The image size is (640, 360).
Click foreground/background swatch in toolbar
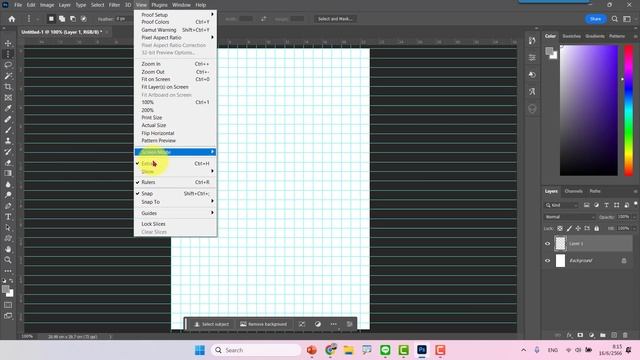[7, 291]
